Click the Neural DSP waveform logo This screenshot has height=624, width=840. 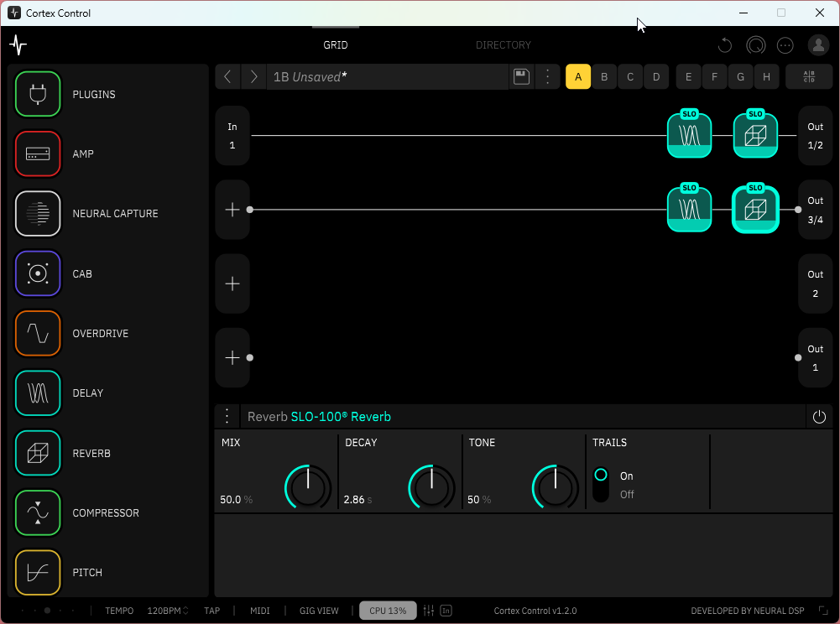[x=18, y=45]
